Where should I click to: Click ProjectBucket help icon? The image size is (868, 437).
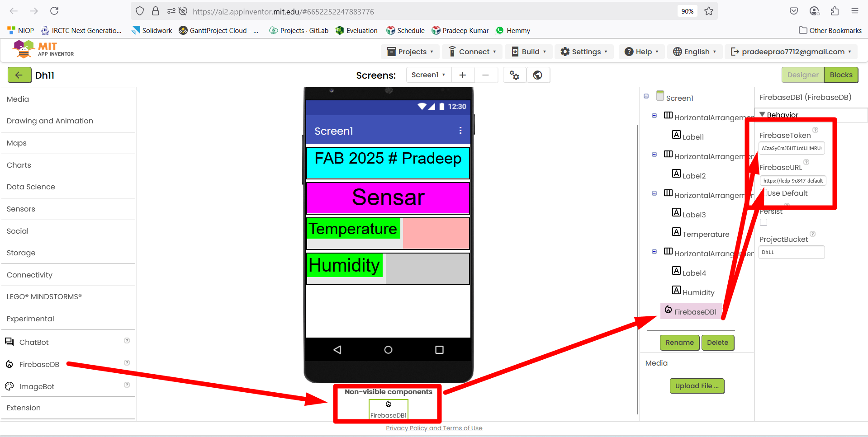(x=813, y=234)
